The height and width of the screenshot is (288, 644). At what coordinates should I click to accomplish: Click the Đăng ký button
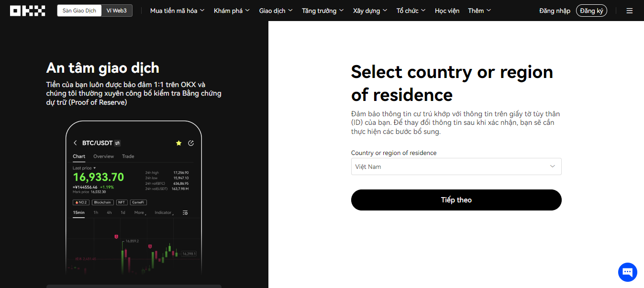(591, 11)
